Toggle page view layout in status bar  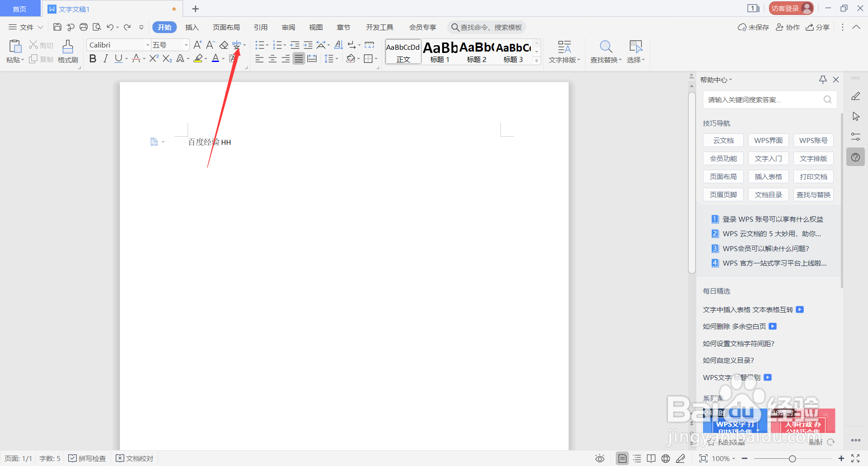623,458
